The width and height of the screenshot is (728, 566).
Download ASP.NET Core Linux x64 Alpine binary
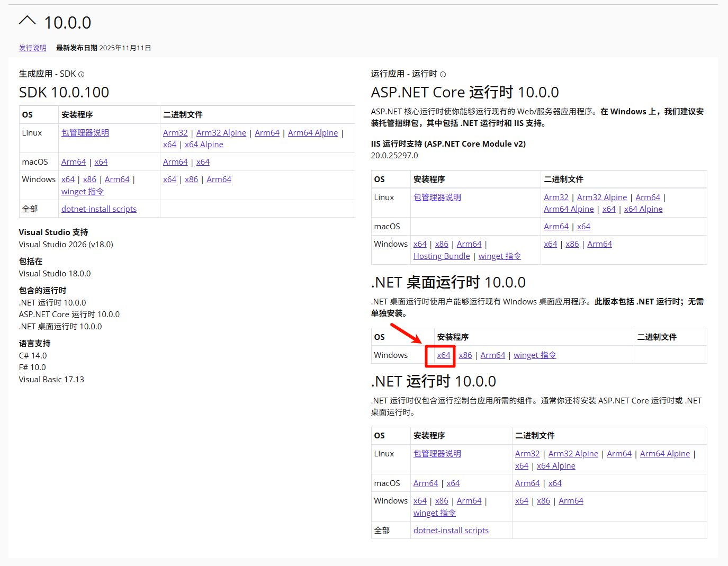click(x=643, y=209)
